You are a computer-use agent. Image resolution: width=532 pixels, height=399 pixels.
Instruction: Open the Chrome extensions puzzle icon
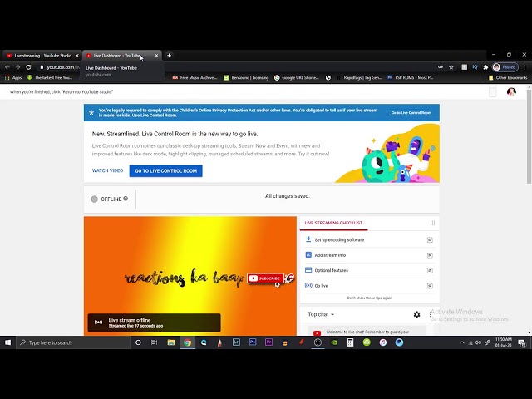click(x=485, y=67)
